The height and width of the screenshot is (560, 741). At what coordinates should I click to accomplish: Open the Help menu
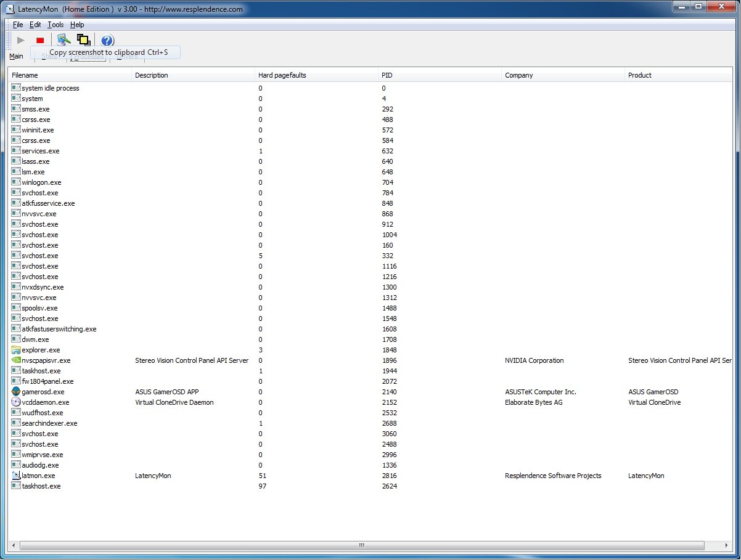pyautogui.click(x=77, y=25)
